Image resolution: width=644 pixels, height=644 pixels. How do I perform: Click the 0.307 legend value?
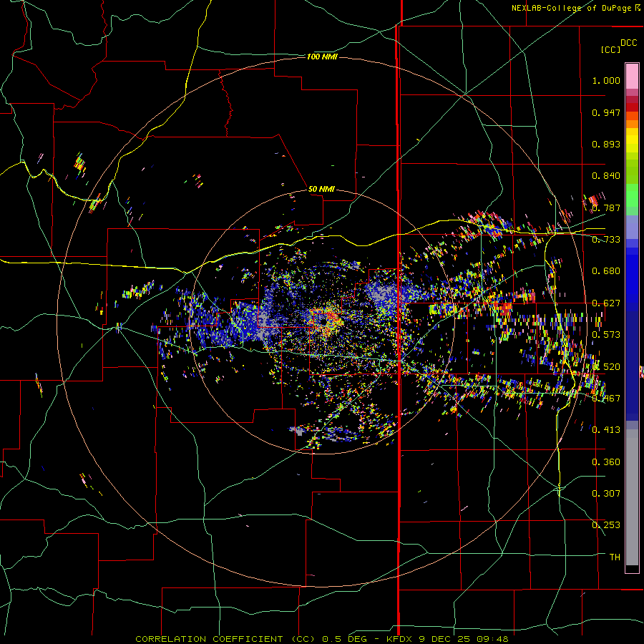[x=606, y=494]
